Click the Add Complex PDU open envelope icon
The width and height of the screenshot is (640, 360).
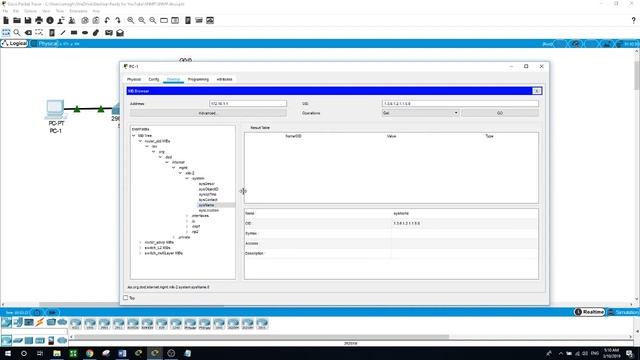[x=120, y=33]
